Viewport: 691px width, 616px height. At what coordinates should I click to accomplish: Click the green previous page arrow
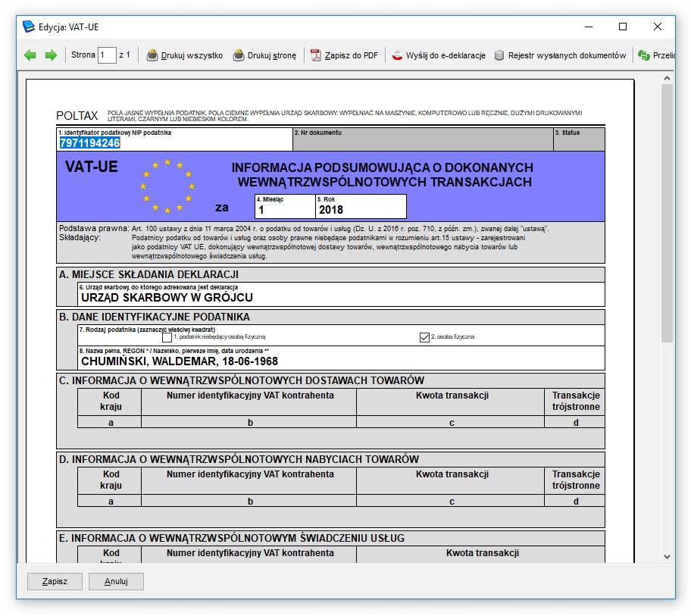point(30,55)
